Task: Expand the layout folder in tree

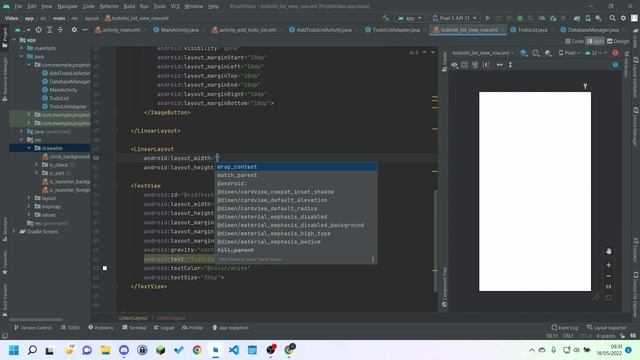Action: [29, 198]
